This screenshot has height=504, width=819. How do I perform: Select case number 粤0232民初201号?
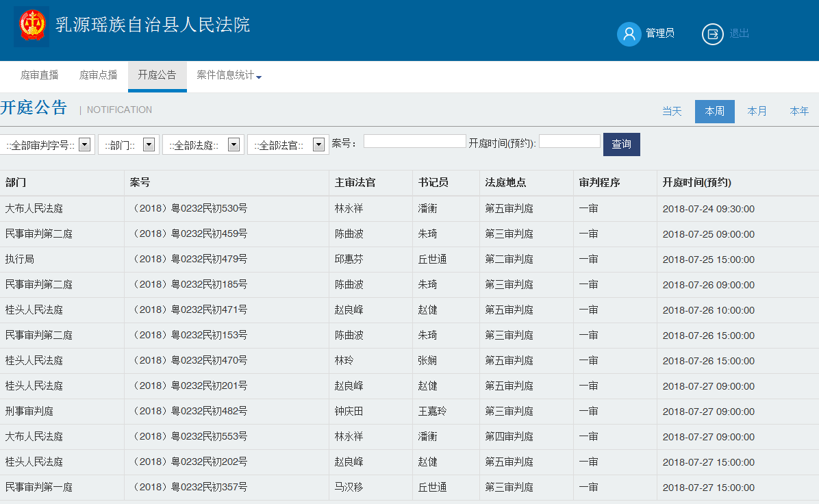tap(189, 386)
